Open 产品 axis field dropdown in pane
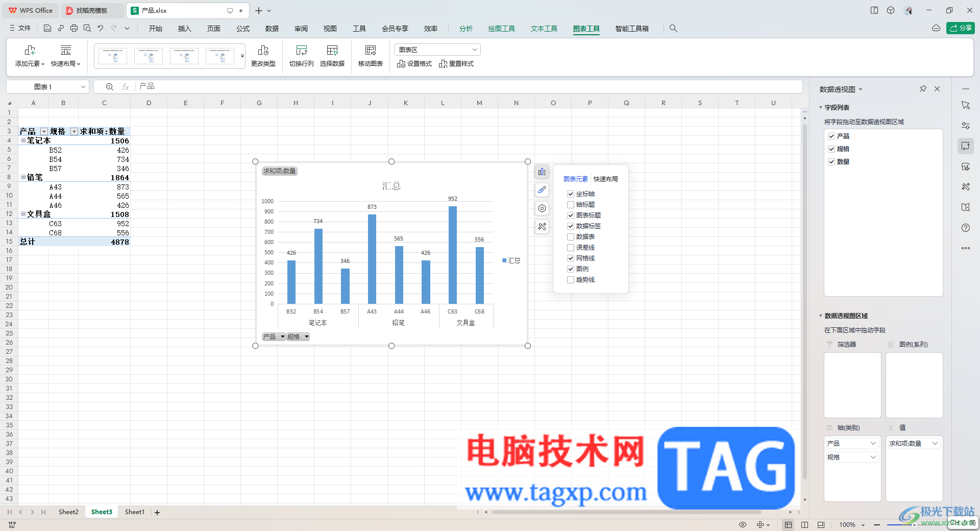The image size is (980, 531). (873, 443)
